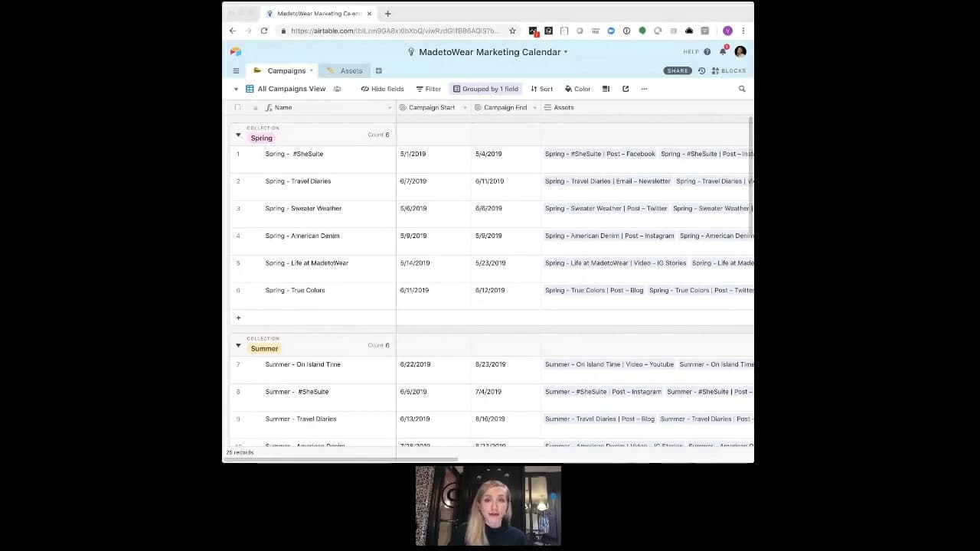The image size is (980, 551).
Task: Open Chrome's three-dot menu
Action: [x=743, y=31]
